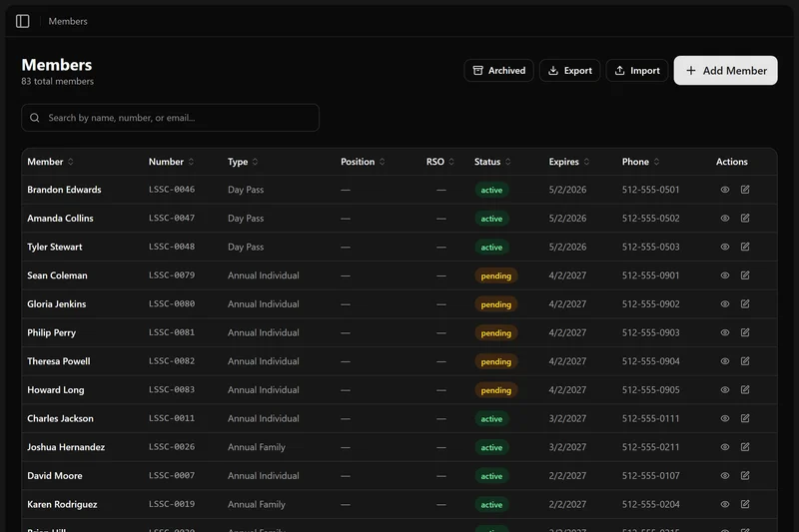Click phone number 512-555-0111
This screenshot has width=799, height=532.
click(651, 418)
